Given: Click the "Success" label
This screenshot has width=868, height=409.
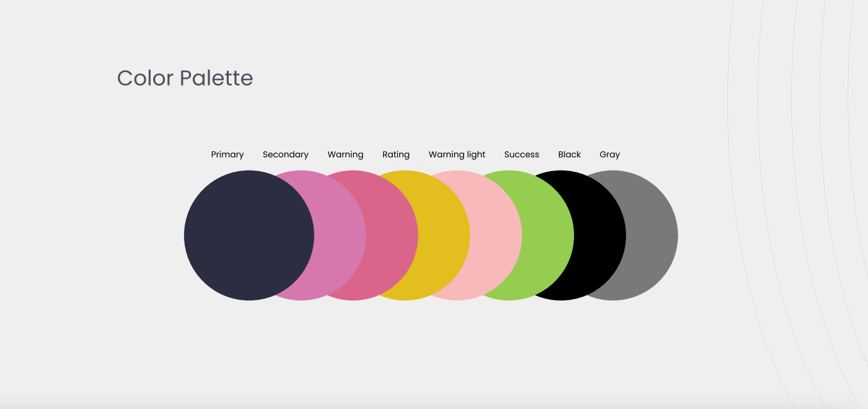Looking at the screenshot, I should coord(522,155).
